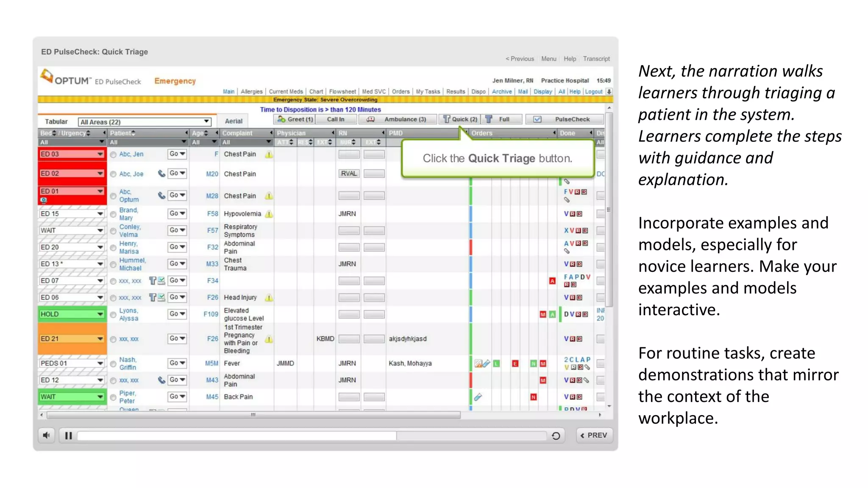Click the phone icon next to Abc, Joe
The image size is (868, 488).
click(161, 174)
